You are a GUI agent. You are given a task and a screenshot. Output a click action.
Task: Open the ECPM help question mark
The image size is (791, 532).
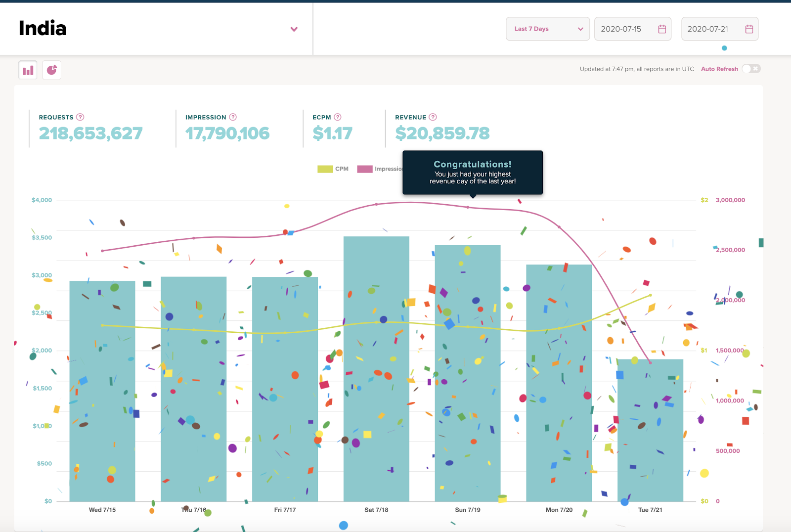point(338,117)
